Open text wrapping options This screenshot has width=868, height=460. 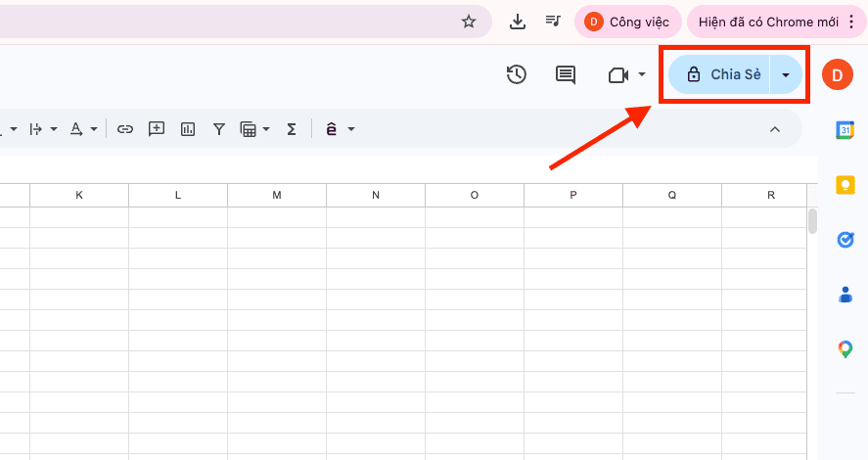tap(43, 129)
